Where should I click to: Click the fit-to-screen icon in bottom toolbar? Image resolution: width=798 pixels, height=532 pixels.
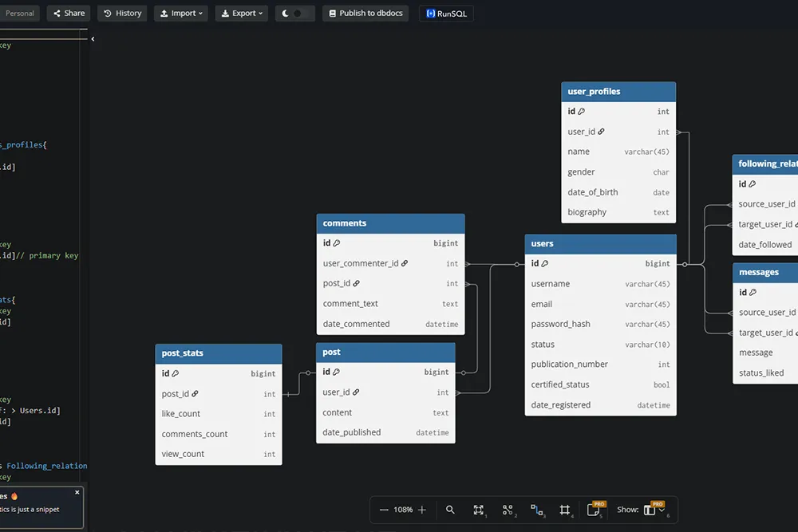pos(479,510)
